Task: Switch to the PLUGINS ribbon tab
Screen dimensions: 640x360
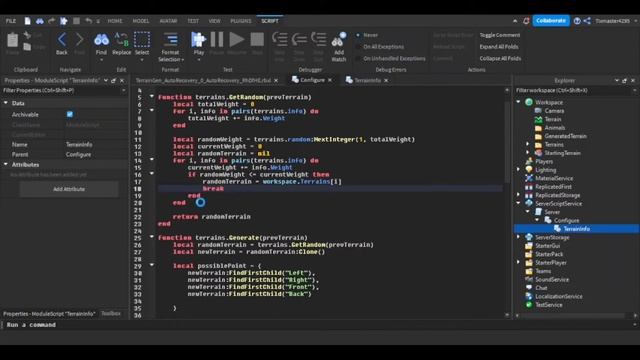Action: [x=241, y=21]
